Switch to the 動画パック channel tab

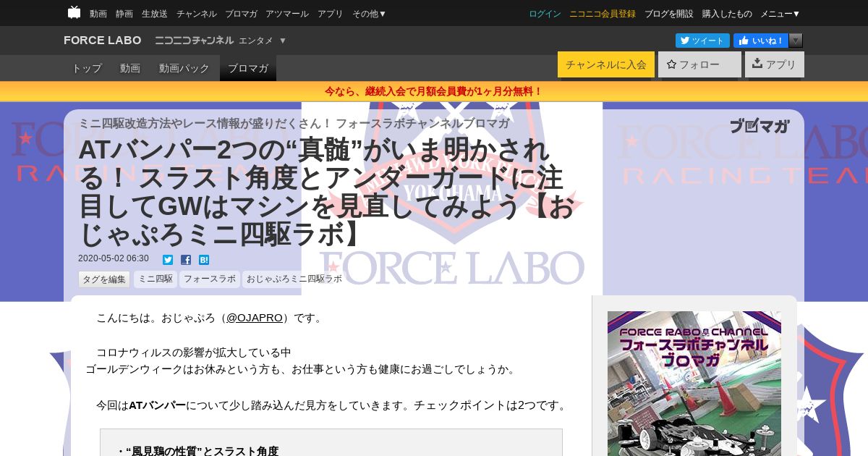[x=184, y=68]
